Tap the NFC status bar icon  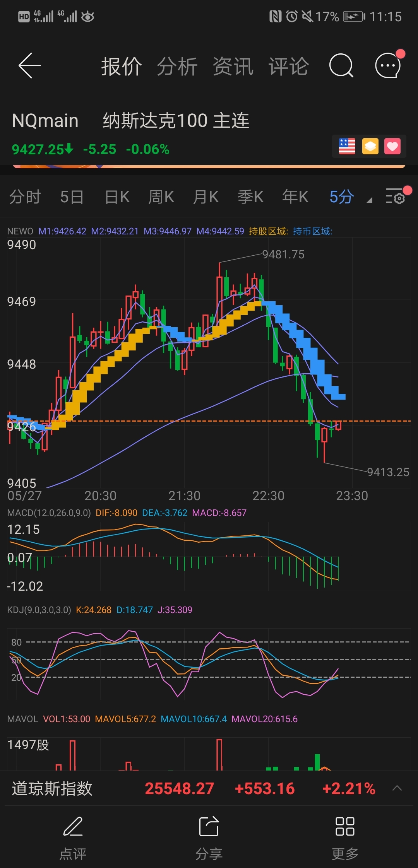pyautogui.click(x=275, y=16)
